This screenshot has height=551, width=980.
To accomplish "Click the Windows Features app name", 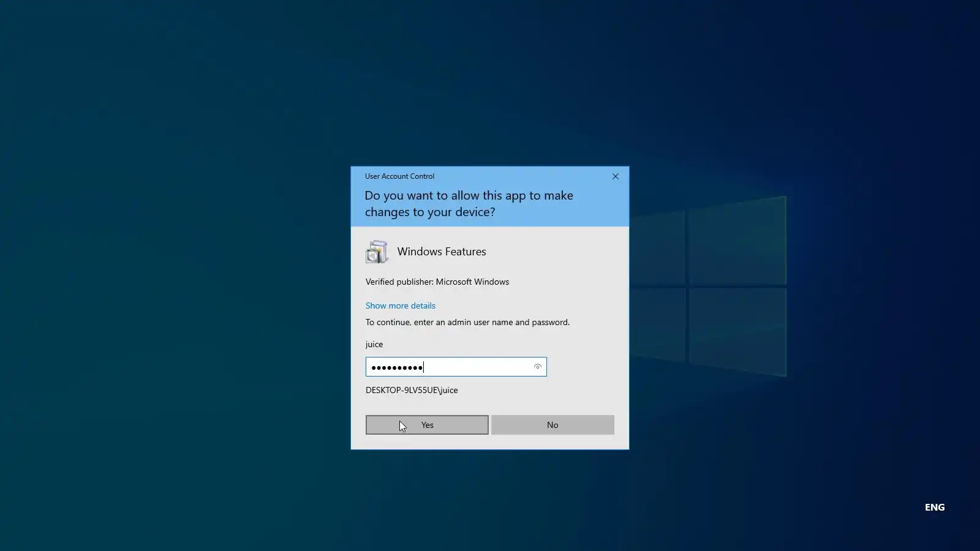I will [x=442, y=252].
